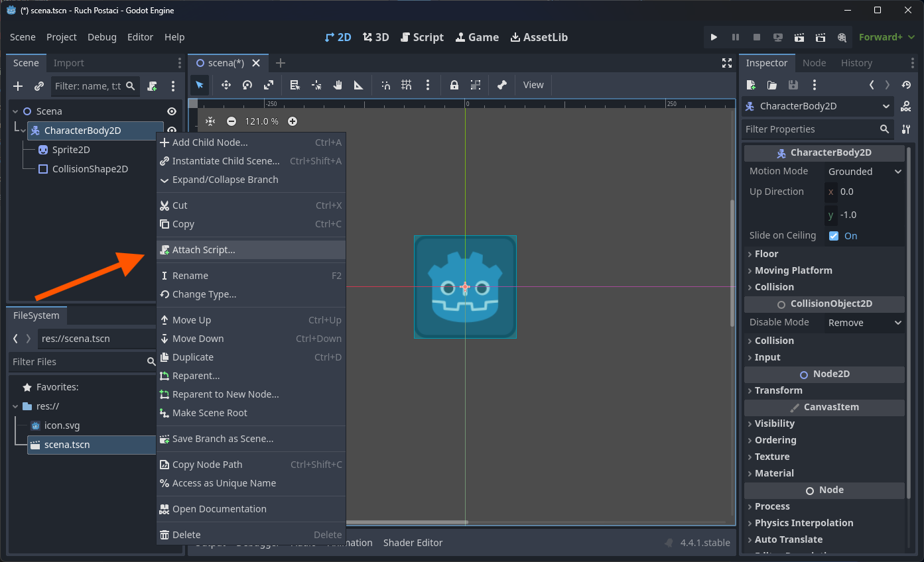The image size is (924, 562).
Task: Open the CharacterBody2D node selector dropdown in Inspector
Action: coord(818,106)
